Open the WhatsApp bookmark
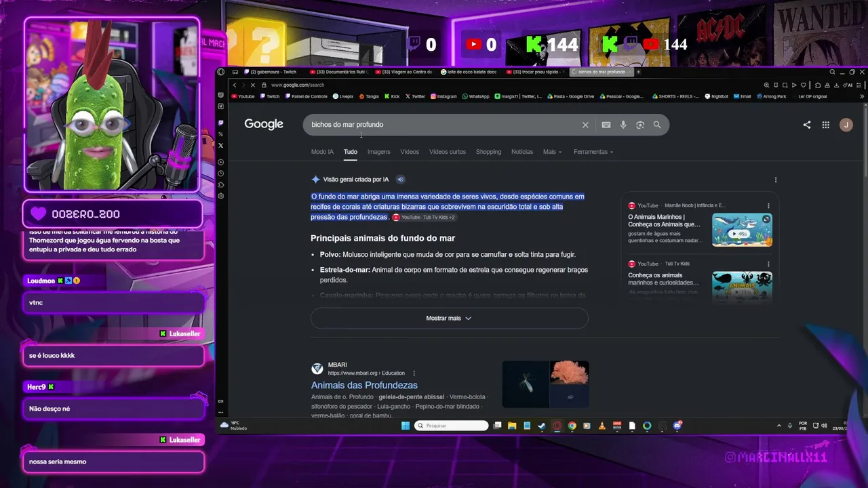Image resolution: width=868 pixels, height=488 pixels. (475, 96)
